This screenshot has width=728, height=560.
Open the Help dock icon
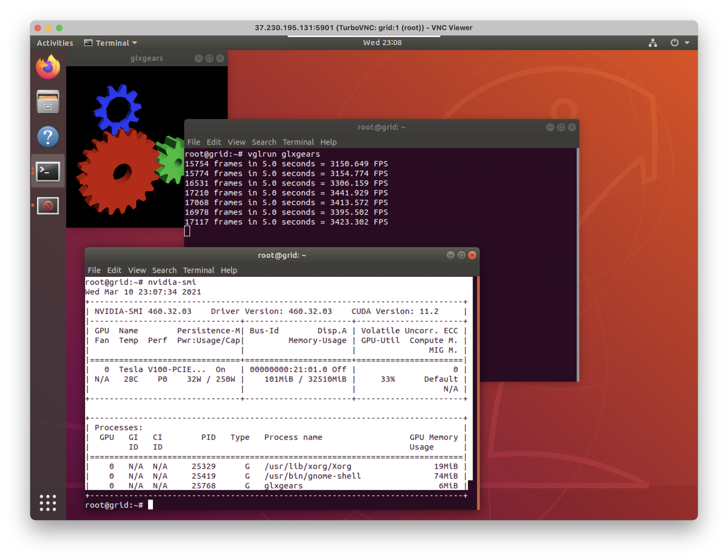pyautogui.click(x=48, y=137)
